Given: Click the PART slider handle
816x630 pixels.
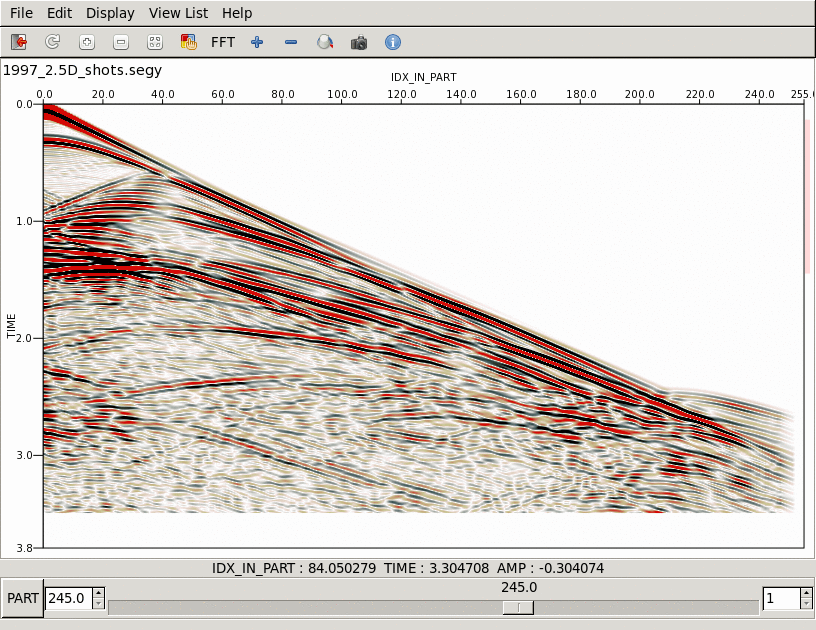Looking at the screenshot, I should 518,608.
